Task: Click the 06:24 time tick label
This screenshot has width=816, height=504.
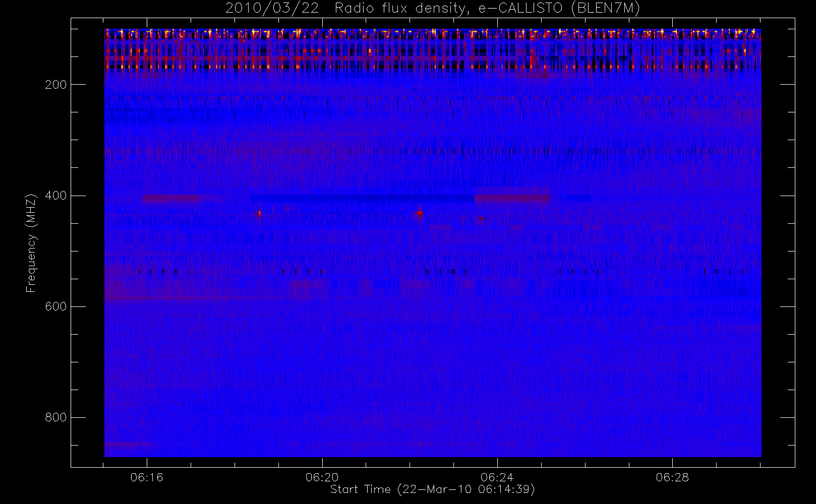Action: (497, 477)
